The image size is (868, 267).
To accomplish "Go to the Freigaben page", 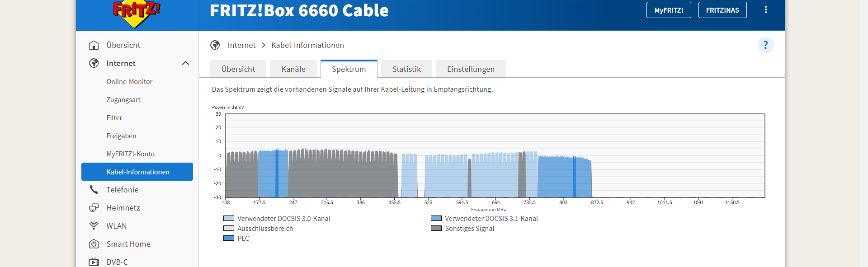I will [x=121, y=136].
